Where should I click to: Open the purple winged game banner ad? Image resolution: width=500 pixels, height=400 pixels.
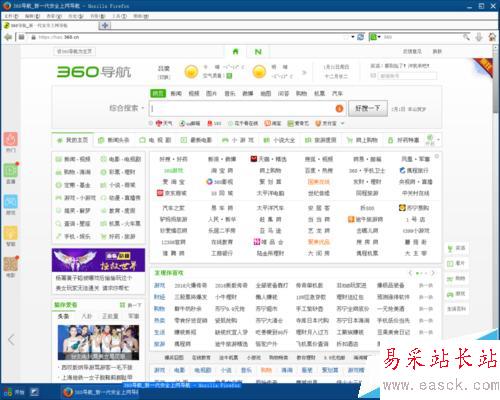point(98,260)
